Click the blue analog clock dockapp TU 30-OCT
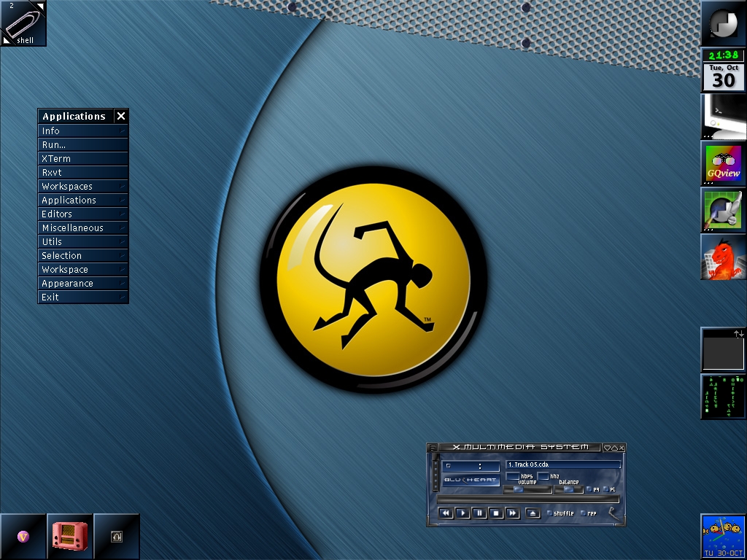 (724, 537)
